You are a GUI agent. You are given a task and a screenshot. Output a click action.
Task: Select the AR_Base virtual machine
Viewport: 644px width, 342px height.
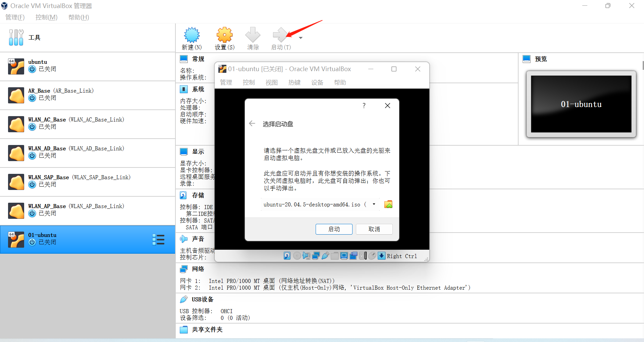(x=87, y=95)
